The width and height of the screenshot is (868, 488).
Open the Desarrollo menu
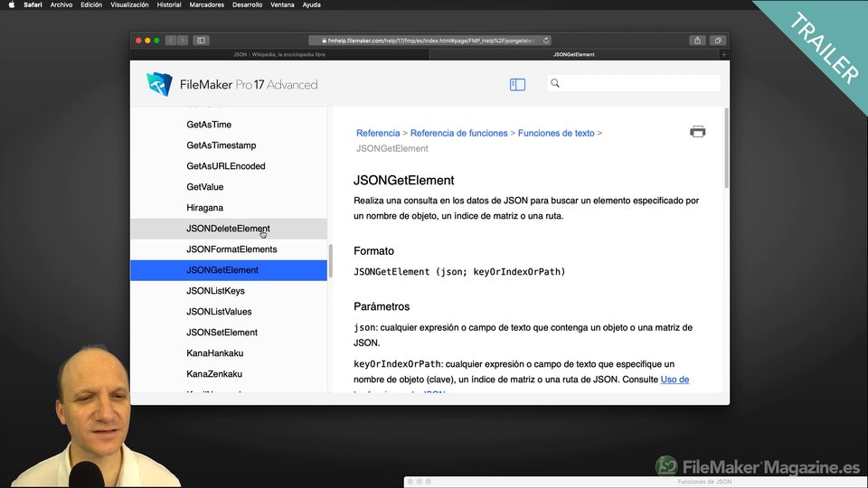click(247, 5)
